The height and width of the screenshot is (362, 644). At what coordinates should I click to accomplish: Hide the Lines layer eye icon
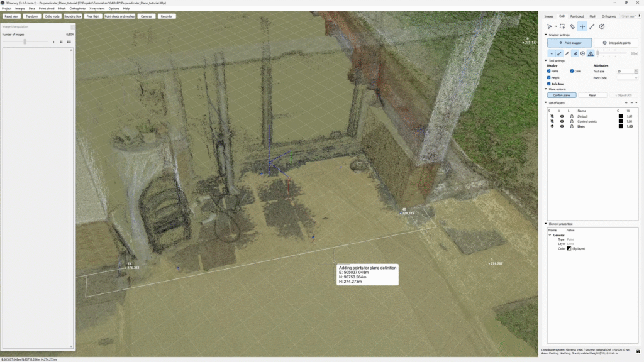(x=562, y=126)
